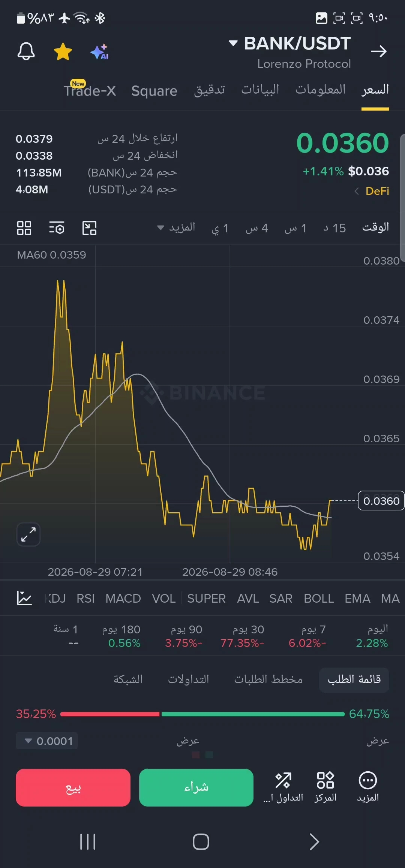Tap the back arrow next to BANK/USDT

tap(379, 51)
